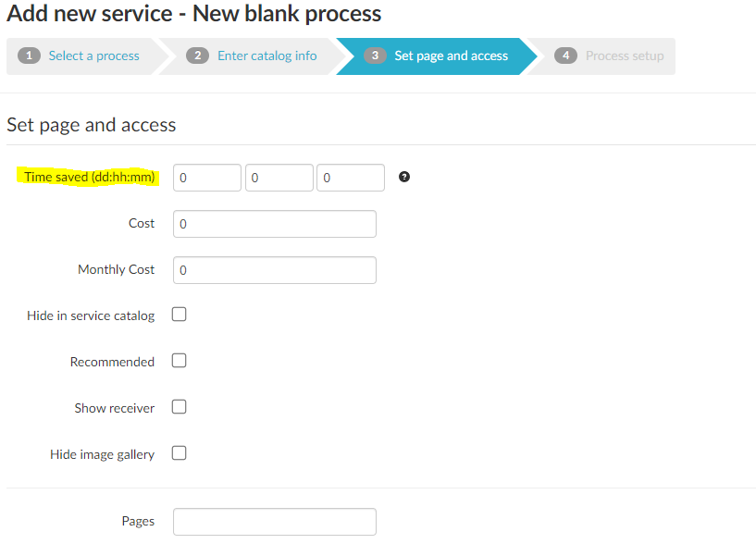The height and width of the screenshot is (544, 756).
Task: Go to Select a process step
Action: click(93, 56)
